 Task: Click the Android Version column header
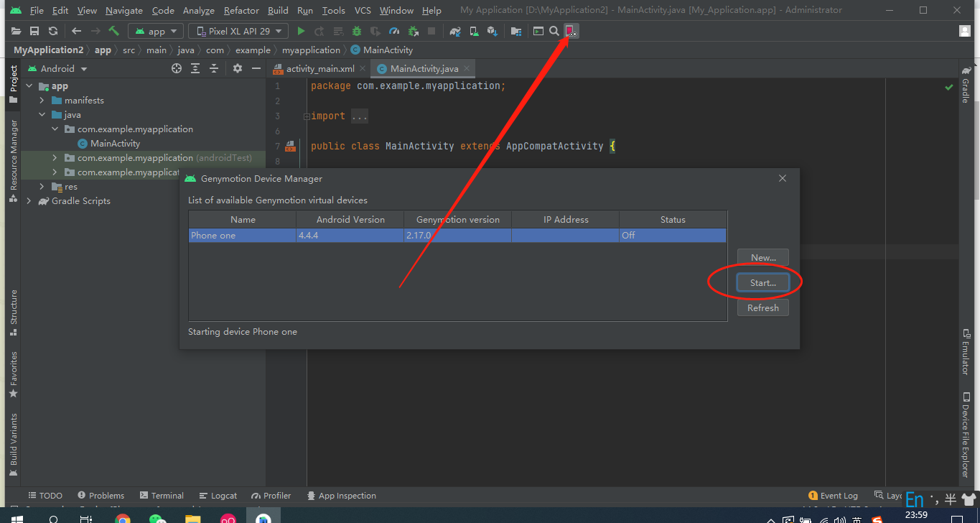tap(350, 220)
